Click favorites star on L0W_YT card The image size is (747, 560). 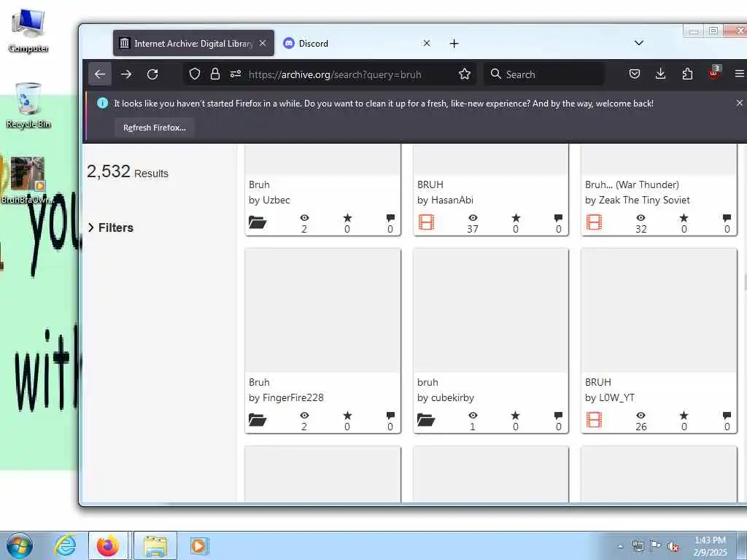[x=684, y=415]
